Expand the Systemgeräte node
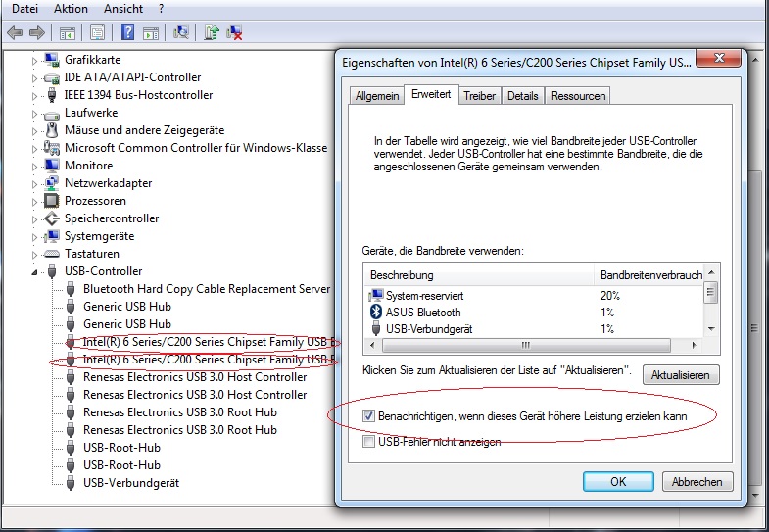Screen dimensions: 769x532 [34, 237]
